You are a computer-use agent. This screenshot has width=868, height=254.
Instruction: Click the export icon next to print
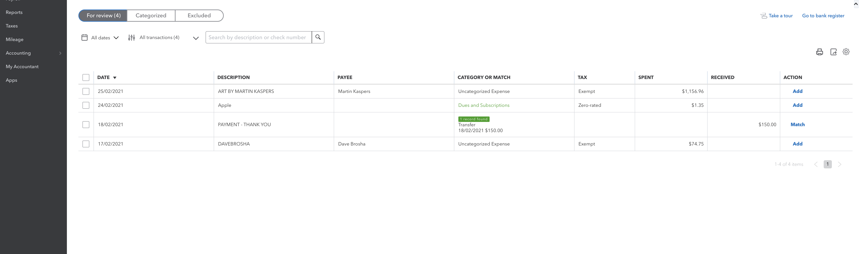833,52
